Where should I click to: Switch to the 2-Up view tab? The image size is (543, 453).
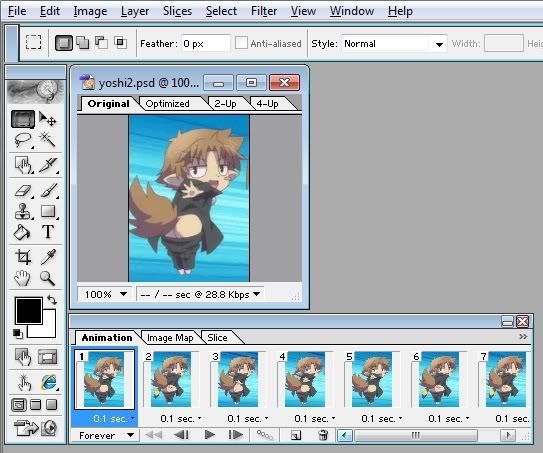225,104
